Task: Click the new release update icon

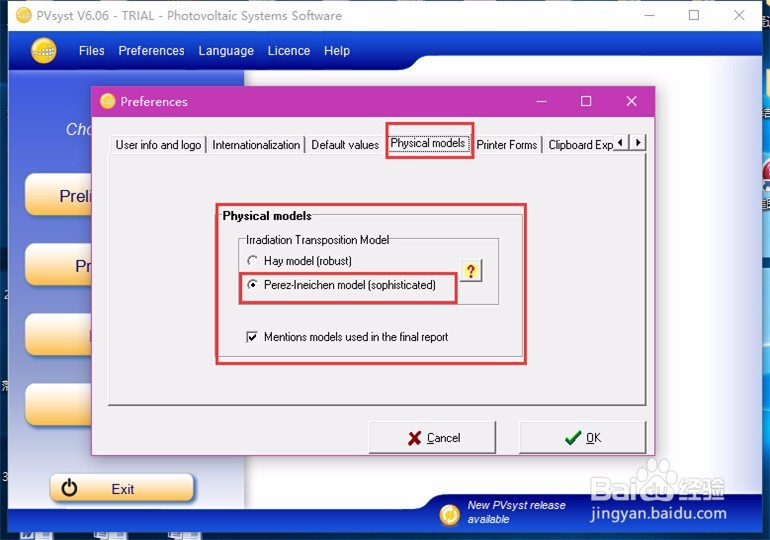Action: [449, 514]
